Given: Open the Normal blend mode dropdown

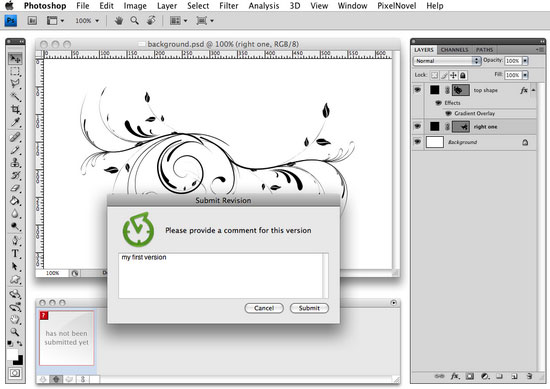Looking at the screenshot, I should pyautogui.click(x=447, y=61).
